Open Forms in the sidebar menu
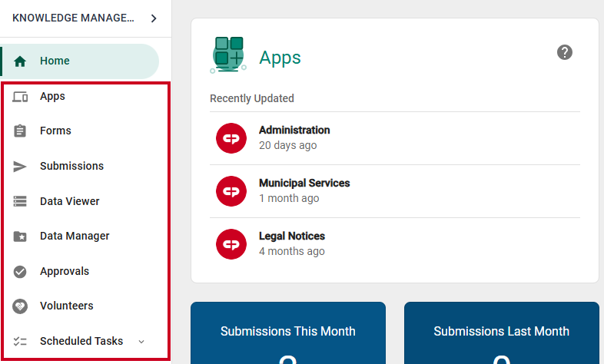Viewport: 604px width, 364px height. coord(55,131)
